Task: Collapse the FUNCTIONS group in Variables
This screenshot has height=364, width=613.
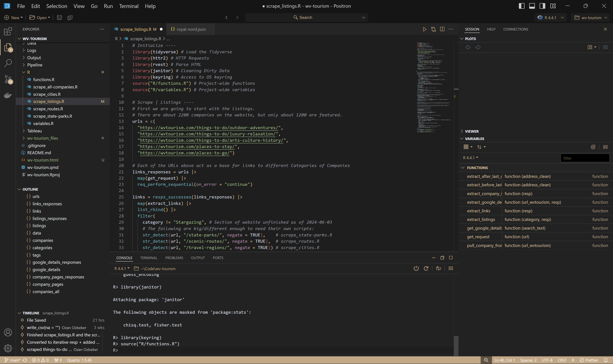Action: click(477, 168)
